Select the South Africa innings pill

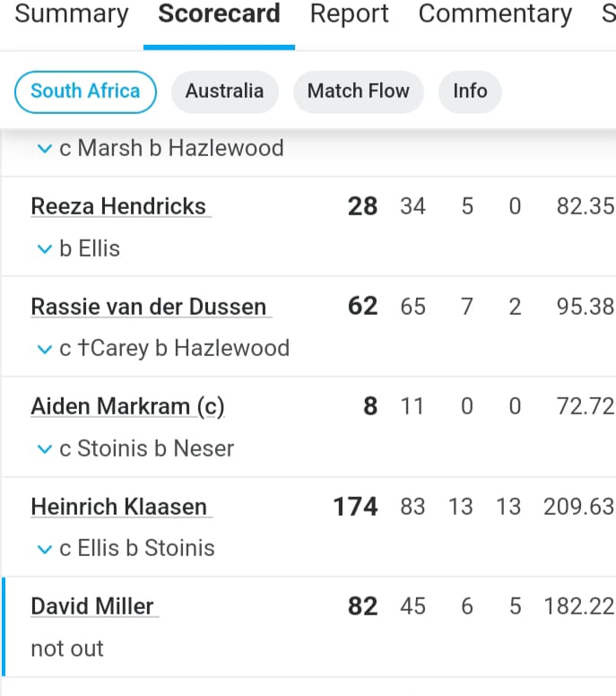(x=85, y=91)
